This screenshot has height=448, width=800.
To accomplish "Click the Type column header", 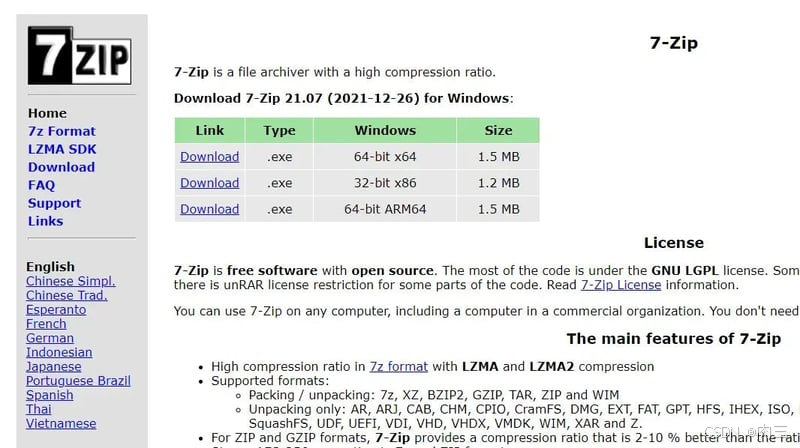I will (x=279, y=130).
